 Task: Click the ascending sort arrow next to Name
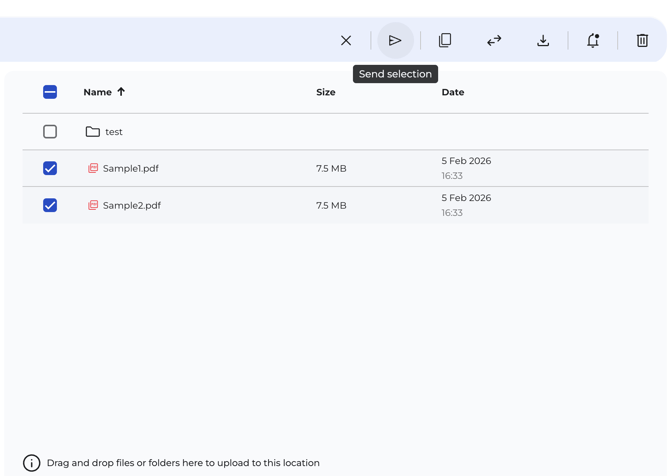point(121,92)
